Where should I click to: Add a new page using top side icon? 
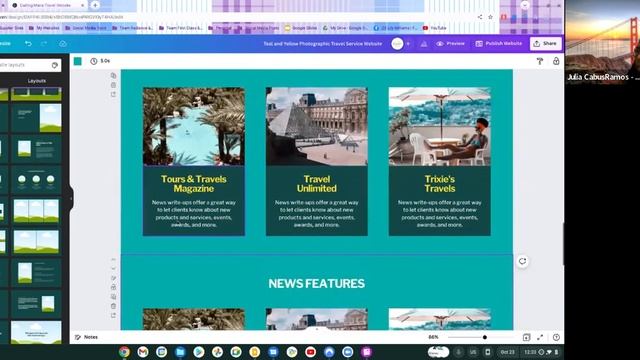(x=113, y=94)
